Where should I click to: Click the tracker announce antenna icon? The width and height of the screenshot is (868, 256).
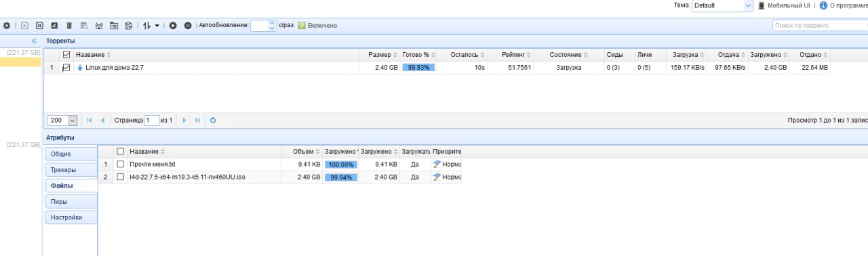pyautogui.click(x=99, y=26)
